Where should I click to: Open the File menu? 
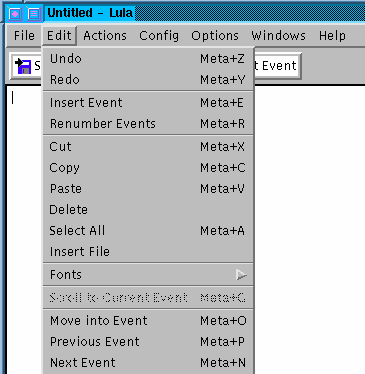coord(24,36)
